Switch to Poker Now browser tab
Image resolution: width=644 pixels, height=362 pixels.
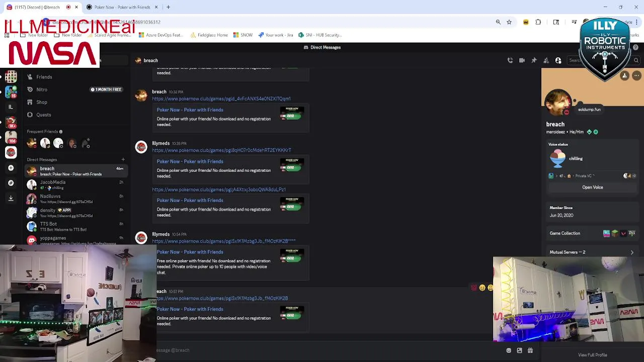pyautogui.click(x=122, y=7)
